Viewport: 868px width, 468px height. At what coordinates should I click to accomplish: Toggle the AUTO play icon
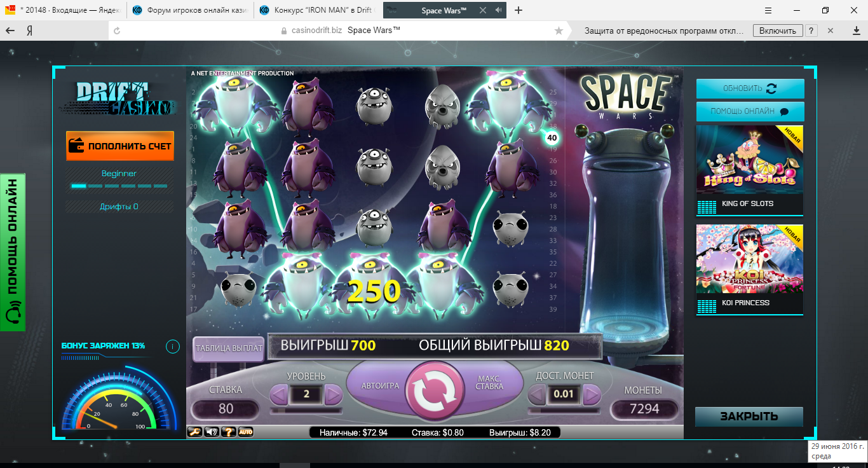coord(246,432)
